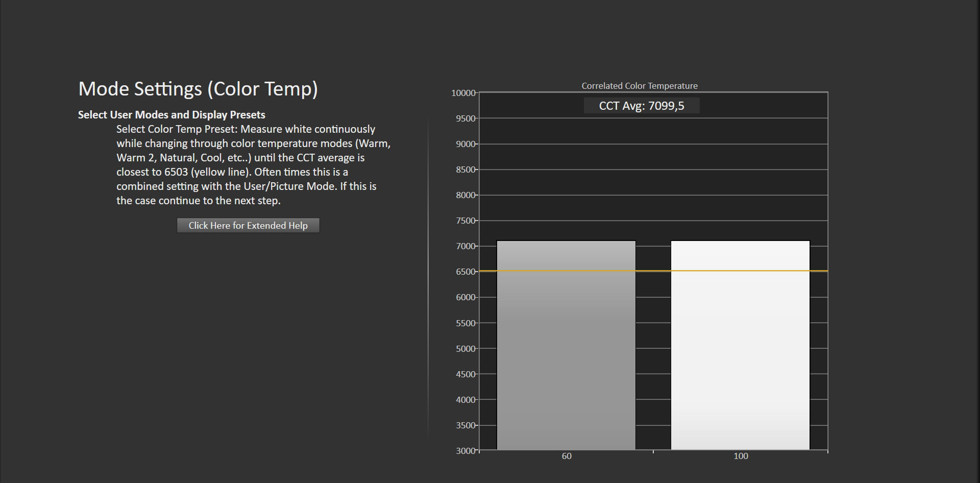
Task: Click the 100 x-axis label
Action: point(741,456)
